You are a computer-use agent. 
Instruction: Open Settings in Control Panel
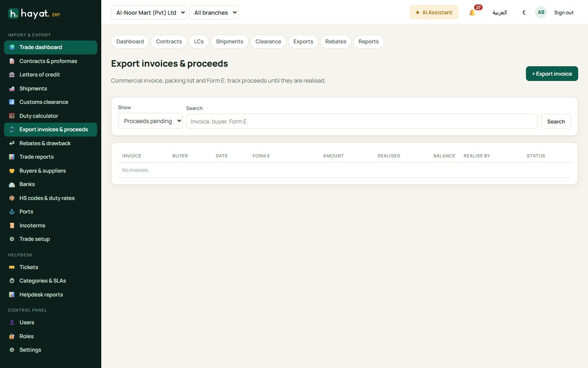51,350
